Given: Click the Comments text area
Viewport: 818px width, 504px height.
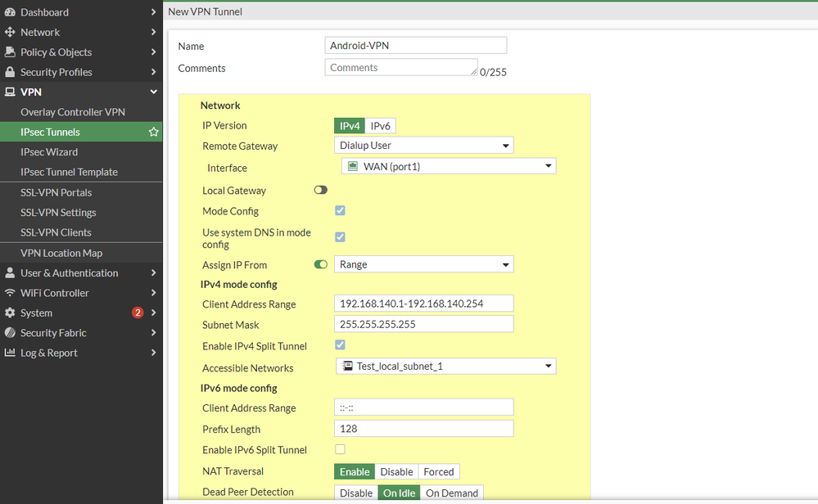Looking at the screenshot, I should 401,67.
